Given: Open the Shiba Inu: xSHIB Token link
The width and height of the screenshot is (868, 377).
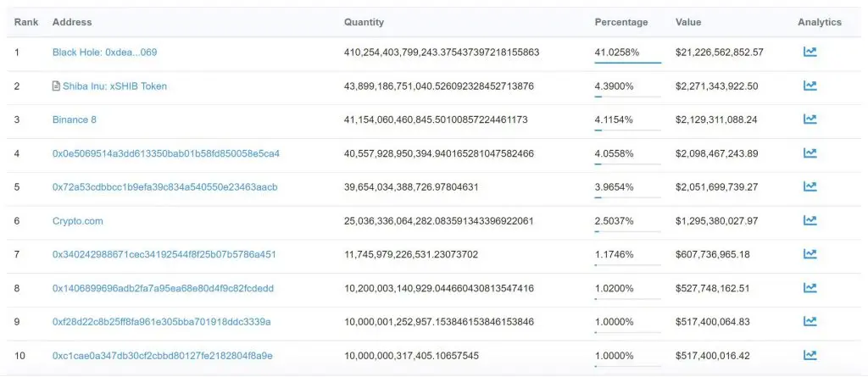Looking at the screenshot, I should click(x=114, y=86).
